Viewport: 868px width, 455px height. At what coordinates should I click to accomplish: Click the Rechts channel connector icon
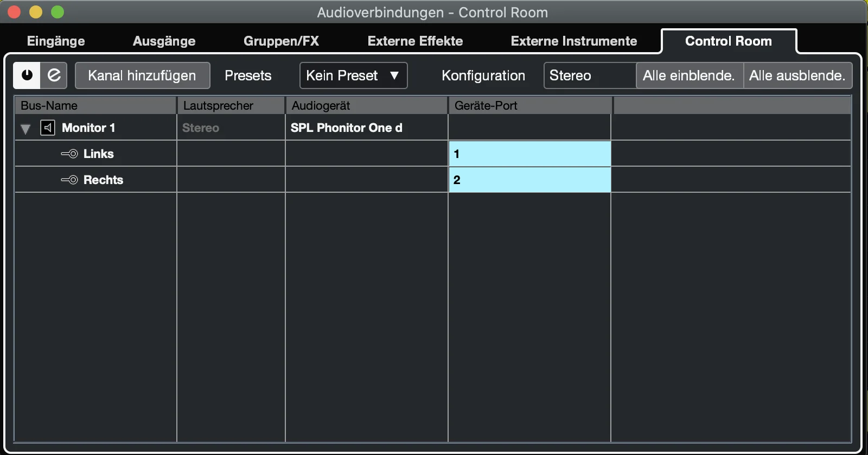[x=69, y=180]
